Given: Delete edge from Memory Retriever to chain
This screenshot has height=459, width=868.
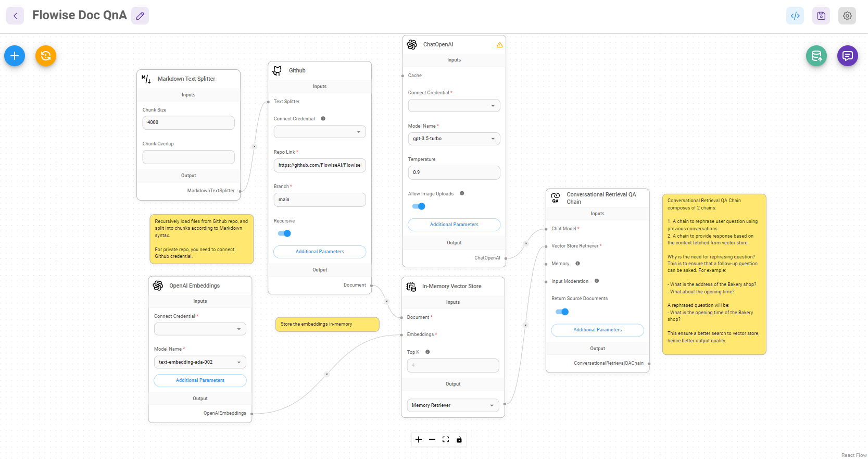Looking at the screenshot, I should 525,325.
